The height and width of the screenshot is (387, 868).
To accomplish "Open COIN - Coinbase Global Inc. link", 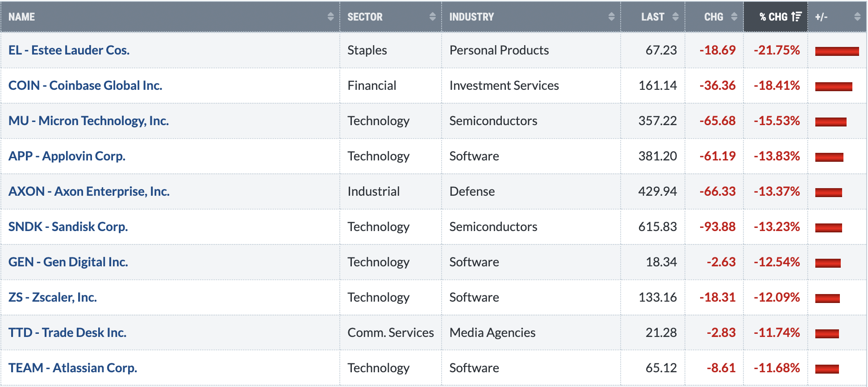I will coord(85,85).
